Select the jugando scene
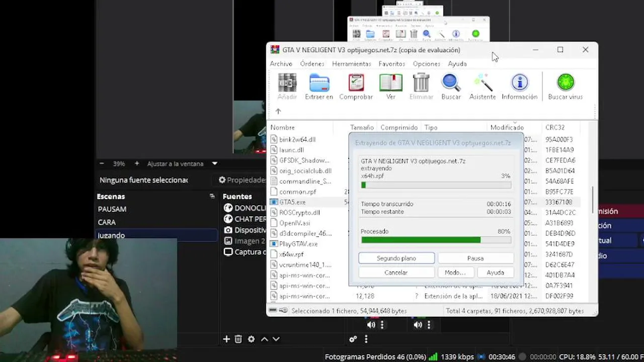644x362 pixels. (x=156, y=235)
